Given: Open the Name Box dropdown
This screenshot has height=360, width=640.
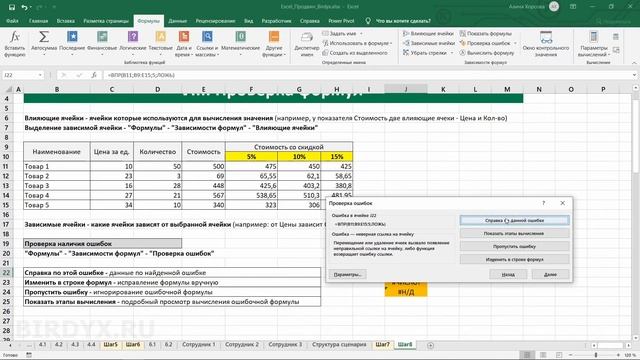Looking at the screenshot, I should coord(40,75).
